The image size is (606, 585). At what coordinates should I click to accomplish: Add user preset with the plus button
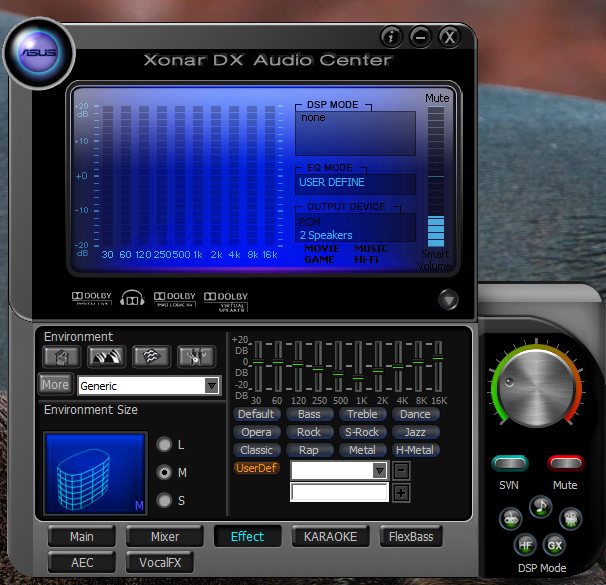[x=401, y=493]
